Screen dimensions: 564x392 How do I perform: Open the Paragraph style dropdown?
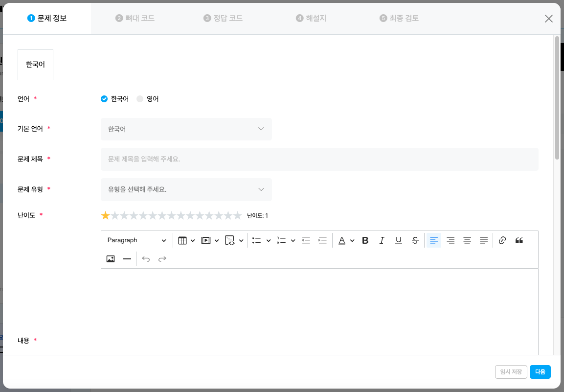click(136, 240)
